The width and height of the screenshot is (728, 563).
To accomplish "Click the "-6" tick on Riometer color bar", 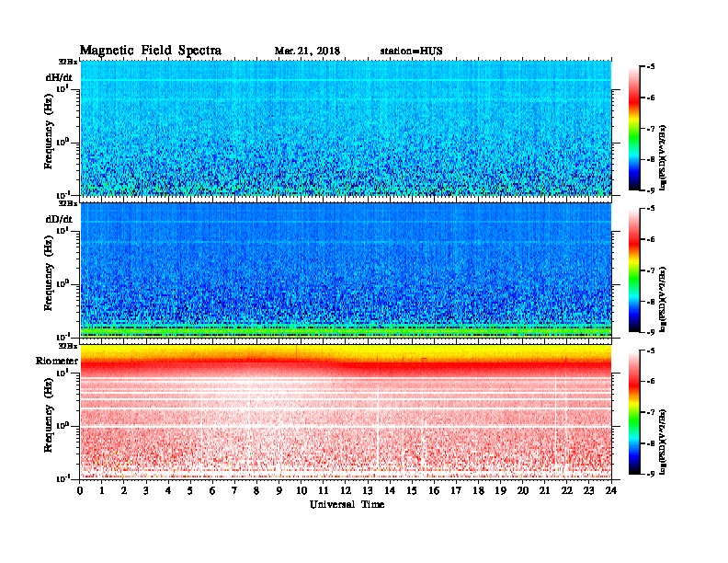I will click(650, 382).
